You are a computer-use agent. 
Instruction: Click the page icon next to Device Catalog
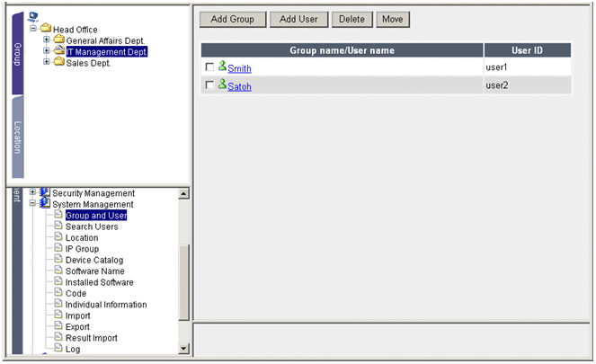click(58, 259)
